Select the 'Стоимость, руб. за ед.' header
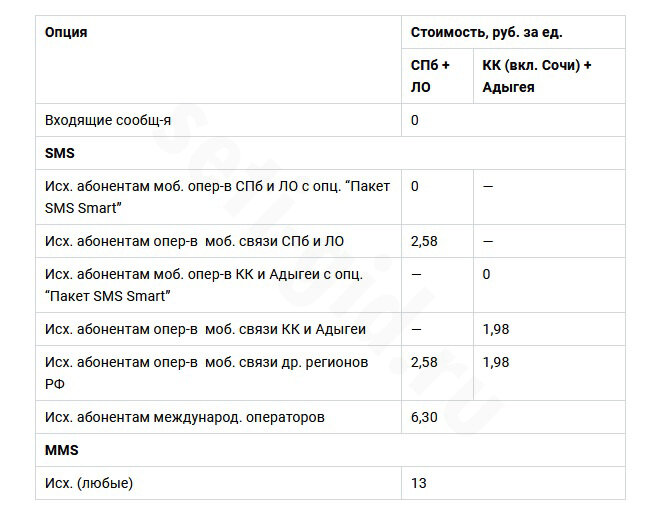This screenshot has width=659, height=514. 486,32
